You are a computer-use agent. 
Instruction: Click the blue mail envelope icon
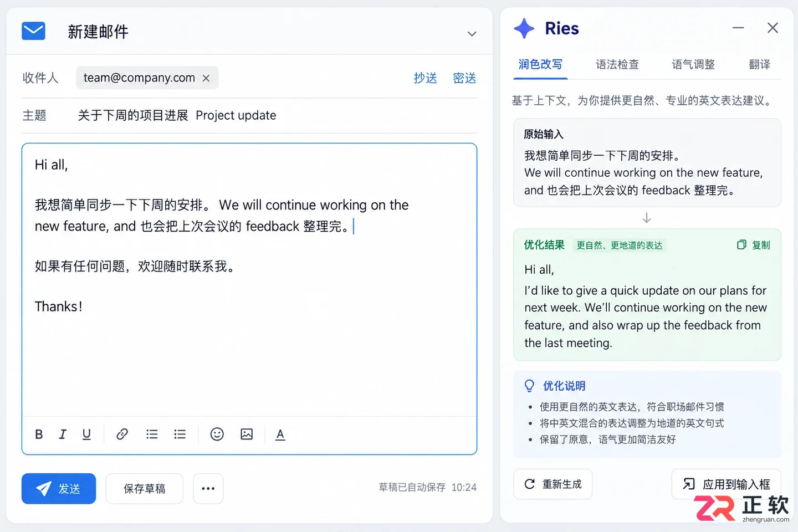pos(33,31)
